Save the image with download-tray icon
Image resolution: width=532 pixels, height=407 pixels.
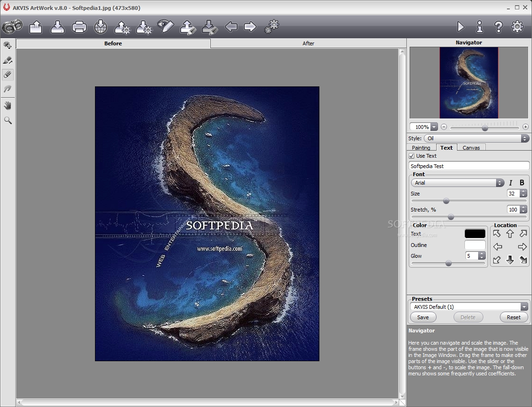[x=57, y=27]
